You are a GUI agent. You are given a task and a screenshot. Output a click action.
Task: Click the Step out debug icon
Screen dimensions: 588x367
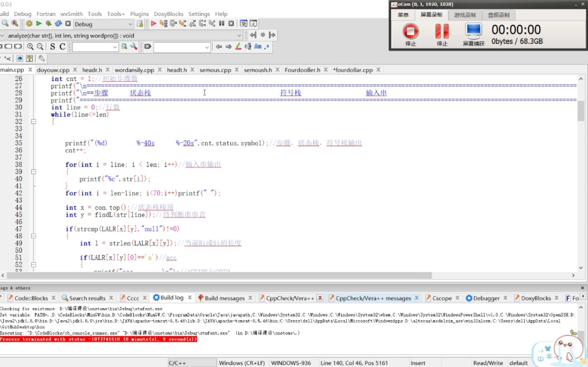(x=192, y=24)
